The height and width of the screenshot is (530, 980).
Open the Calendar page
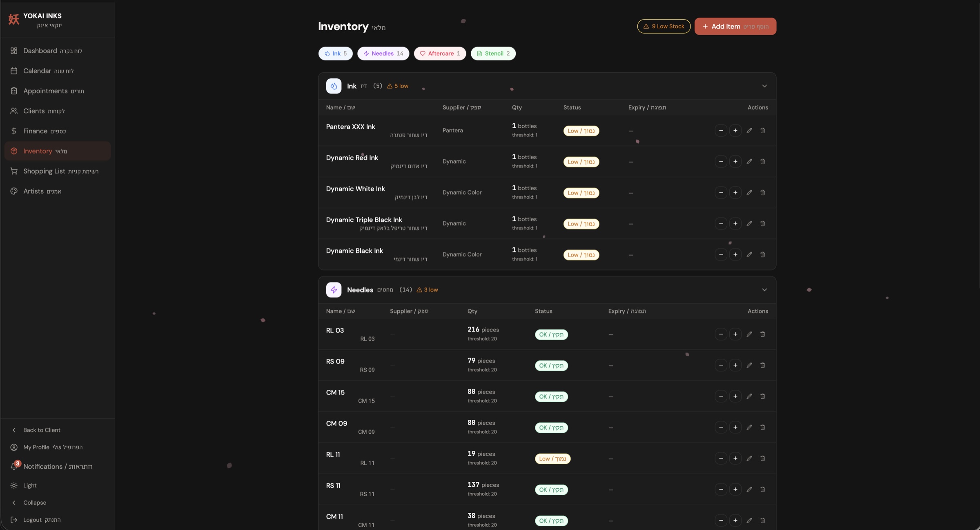57,71
